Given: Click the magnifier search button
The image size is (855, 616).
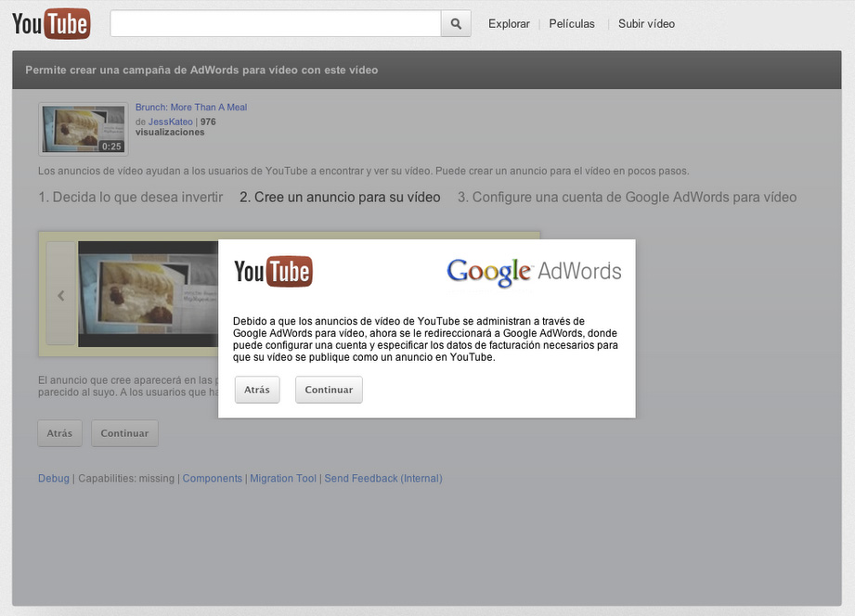Looking at the screenshot, I should [x=456, y=23].
